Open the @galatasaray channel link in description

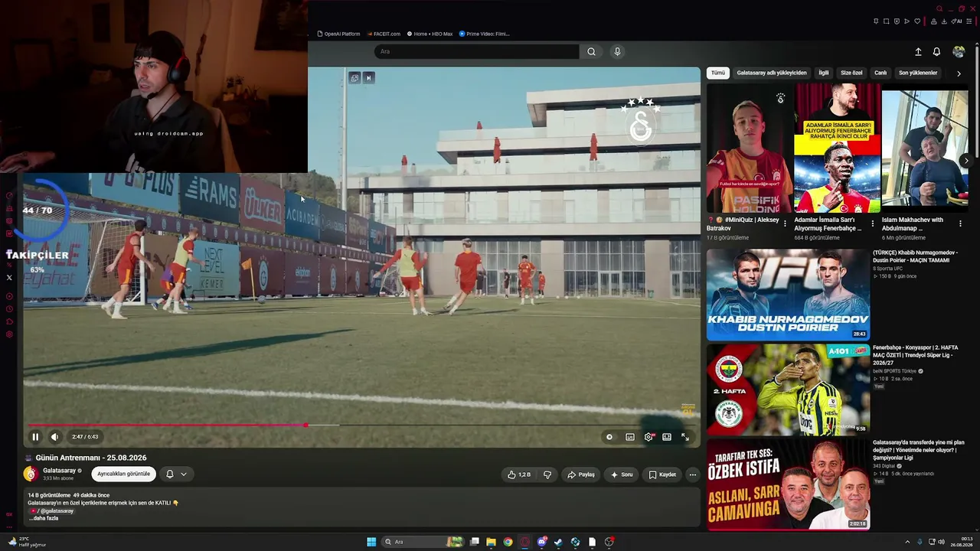point(52,510)
